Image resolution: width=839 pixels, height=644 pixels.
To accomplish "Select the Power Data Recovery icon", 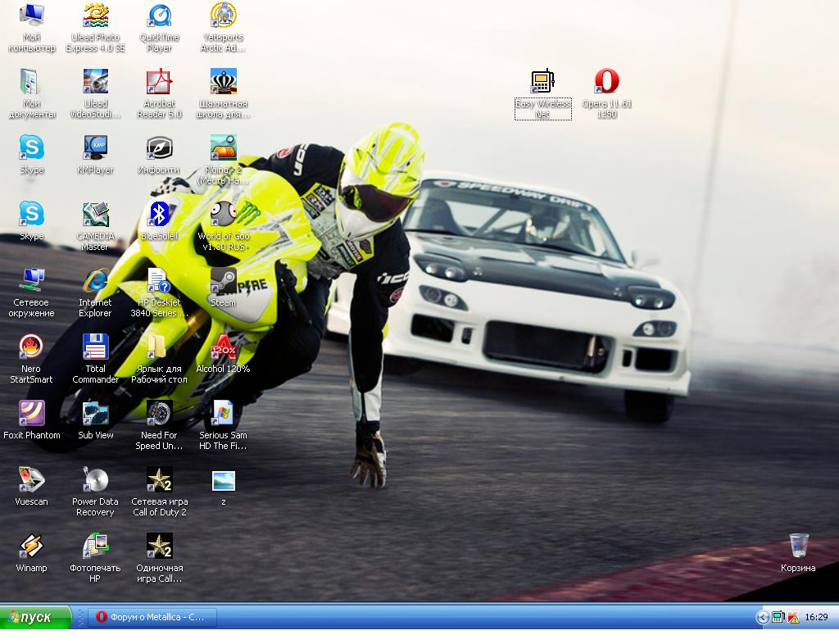I will (x=96, y=480).
